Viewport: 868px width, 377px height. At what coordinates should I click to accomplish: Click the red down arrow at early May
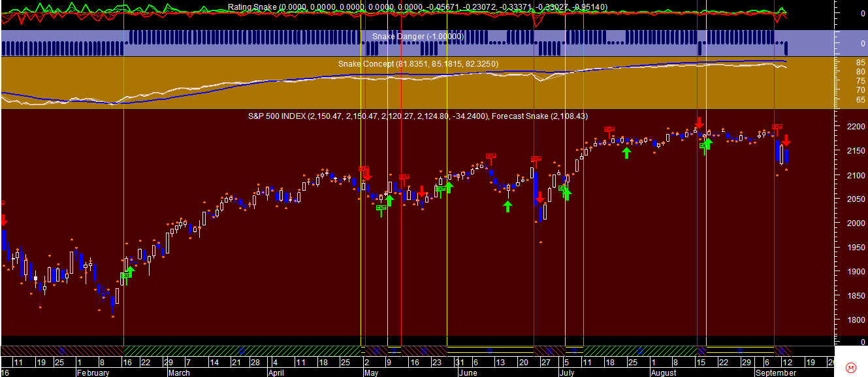367,175
